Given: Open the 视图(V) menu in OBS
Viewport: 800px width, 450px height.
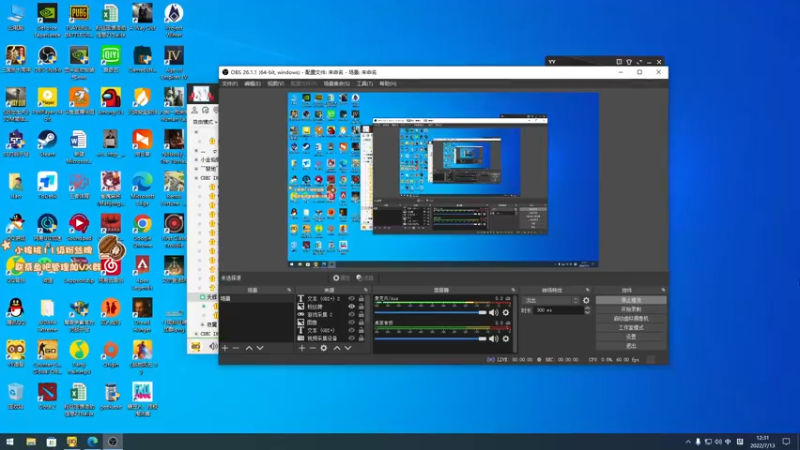Looking at the screenshot, I should point(276,84).
